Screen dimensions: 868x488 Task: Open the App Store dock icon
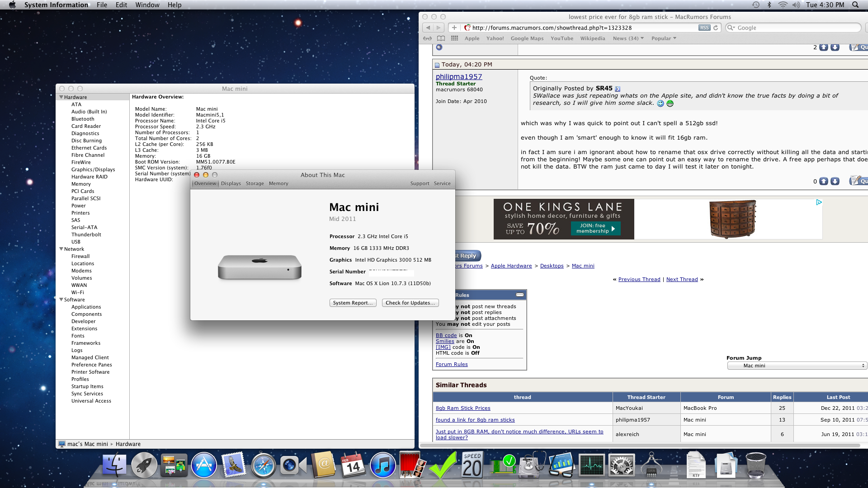[x=204, y=465]
